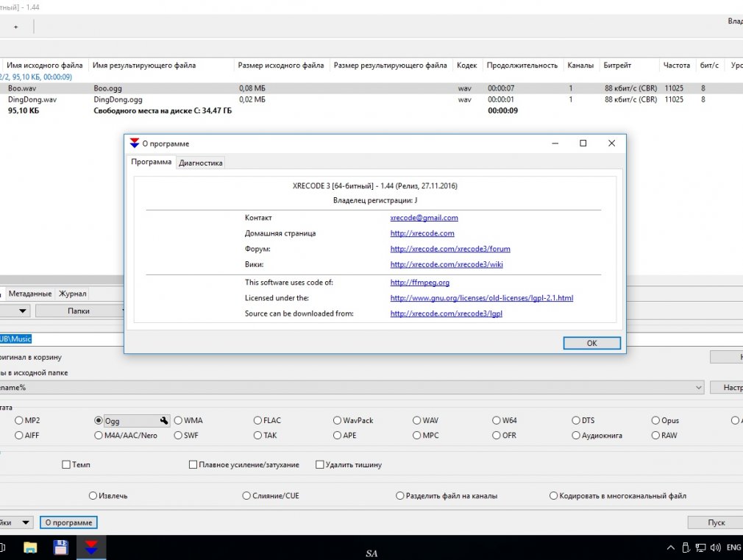Viewport: 743px width, 560px height.
Task: Sort by Продолжительность column header
Action: coord(522,65)
